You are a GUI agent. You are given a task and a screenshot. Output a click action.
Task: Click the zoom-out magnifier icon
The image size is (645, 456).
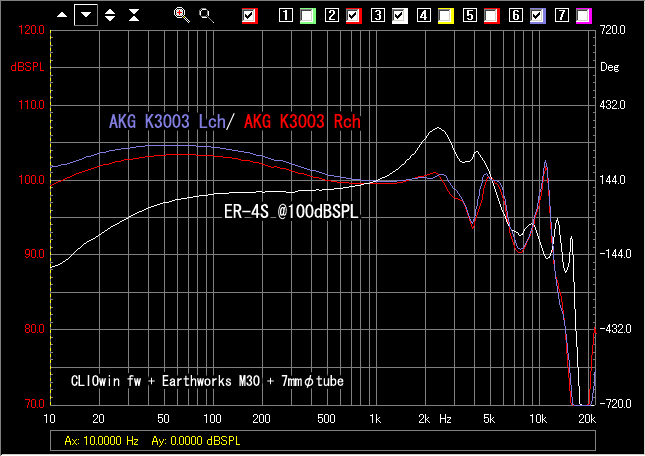click(x=206, y=15)
